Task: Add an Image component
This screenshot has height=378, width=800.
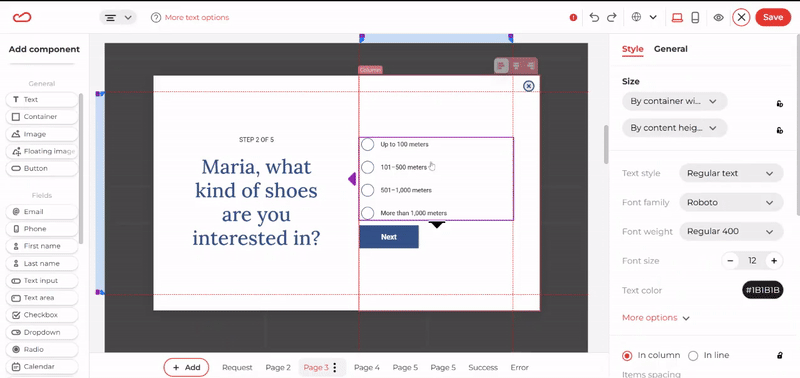Action: coord(42,134)
